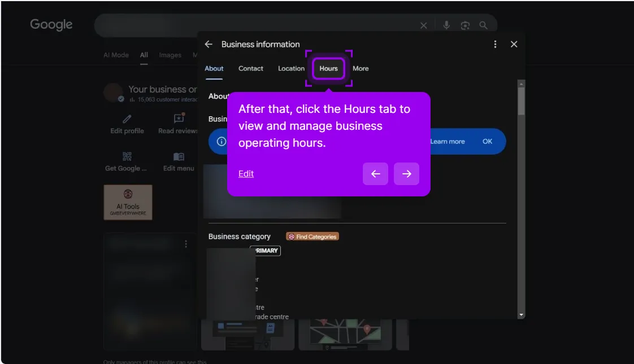Open three-dot menu on the blurred card
634x364 pixels.
click(186, 244)
